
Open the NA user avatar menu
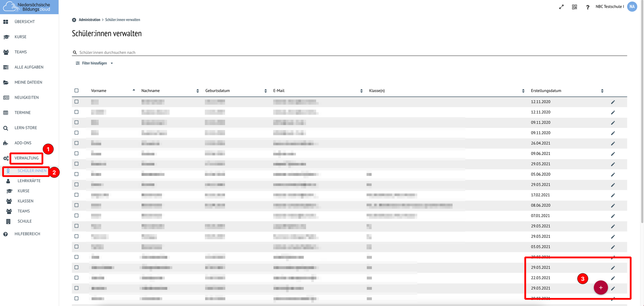(x=632, y=7)
